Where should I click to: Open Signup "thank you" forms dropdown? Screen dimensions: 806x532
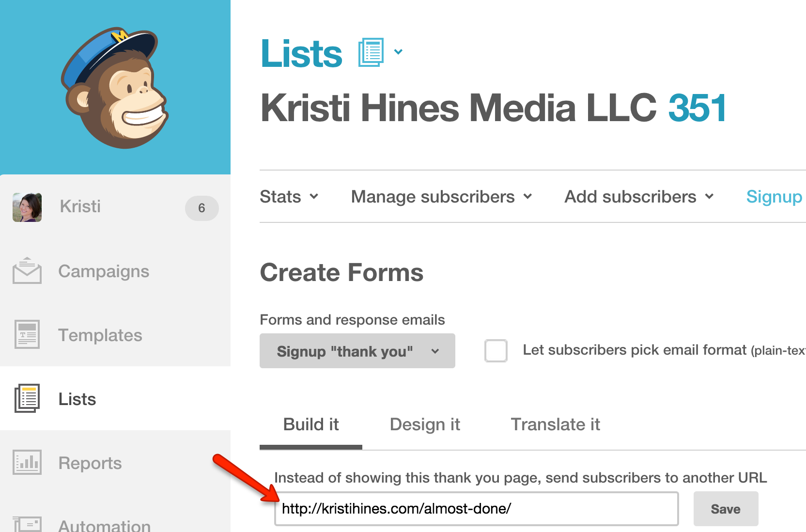357,351
